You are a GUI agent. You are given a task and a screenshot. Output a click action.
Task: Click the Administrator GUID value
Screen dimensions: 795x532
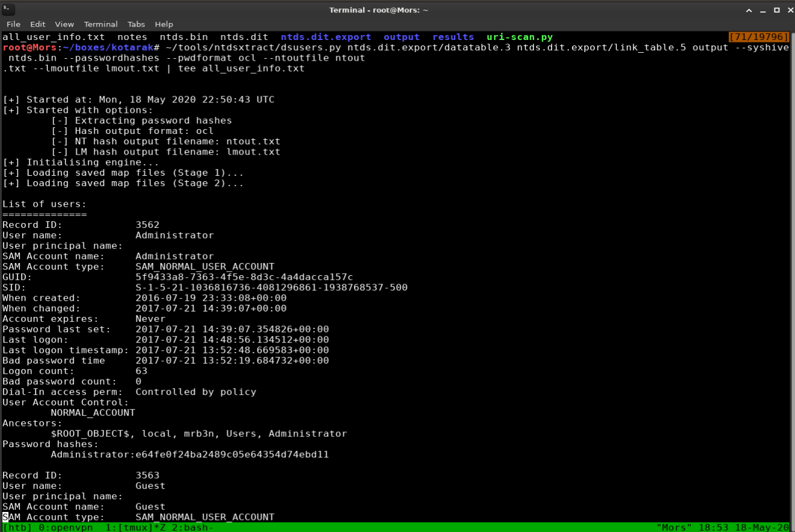(244, 277)
